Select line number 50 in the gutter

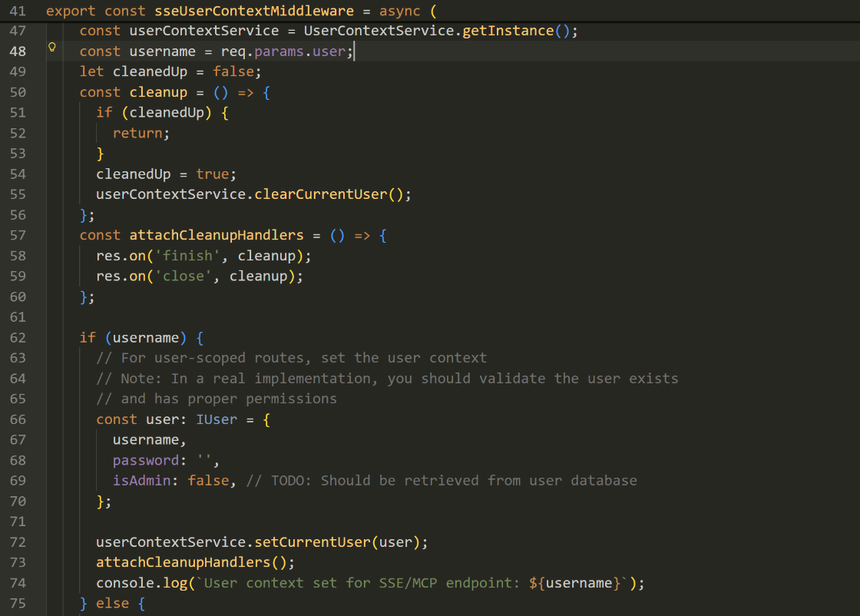tap(18, 92)
